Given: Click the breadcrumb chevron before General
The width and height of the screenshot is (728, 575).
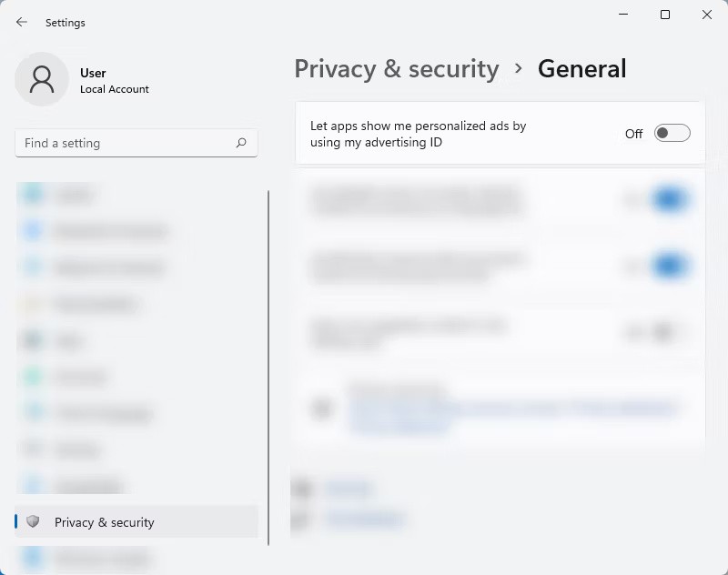Looking at the screenshot, I should coord(519,68).
